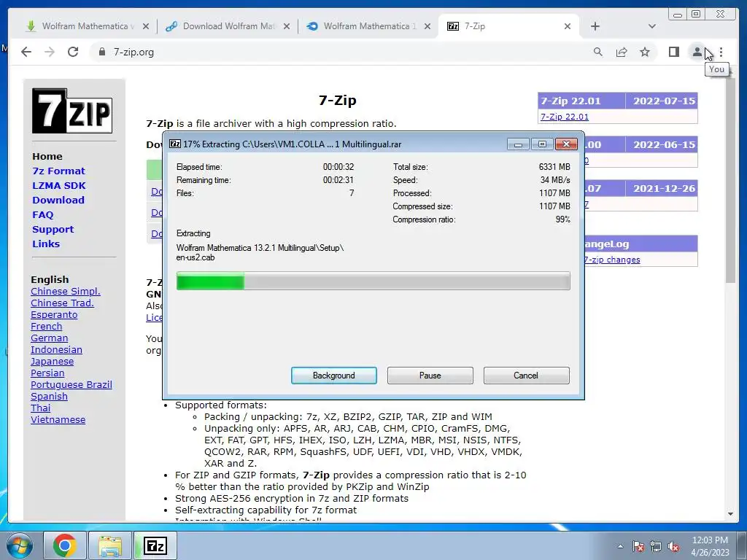Open the 7z Format page link
Viewport: 747px width, 560px height.
pyautogui.click(x=58, y=171)
